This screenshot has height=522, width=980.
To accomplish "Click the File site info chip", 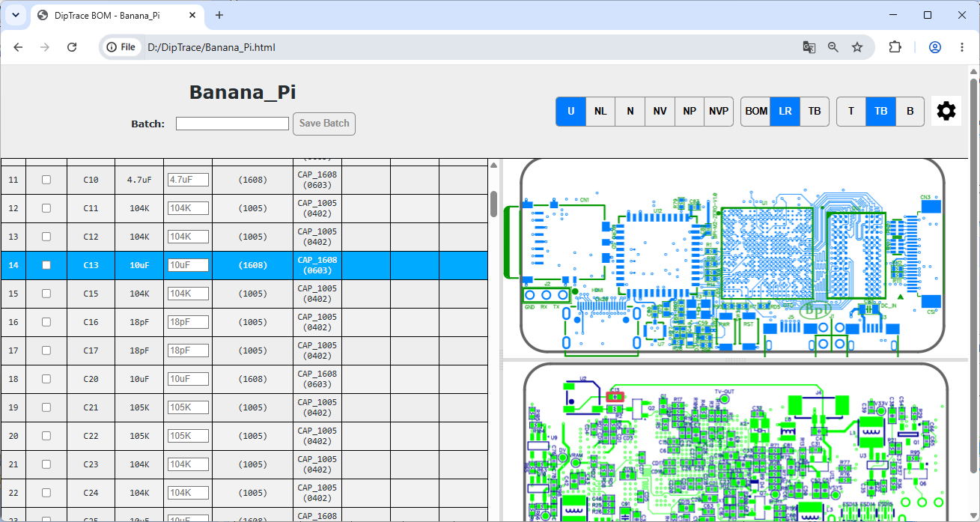I will tap(121, 47).
